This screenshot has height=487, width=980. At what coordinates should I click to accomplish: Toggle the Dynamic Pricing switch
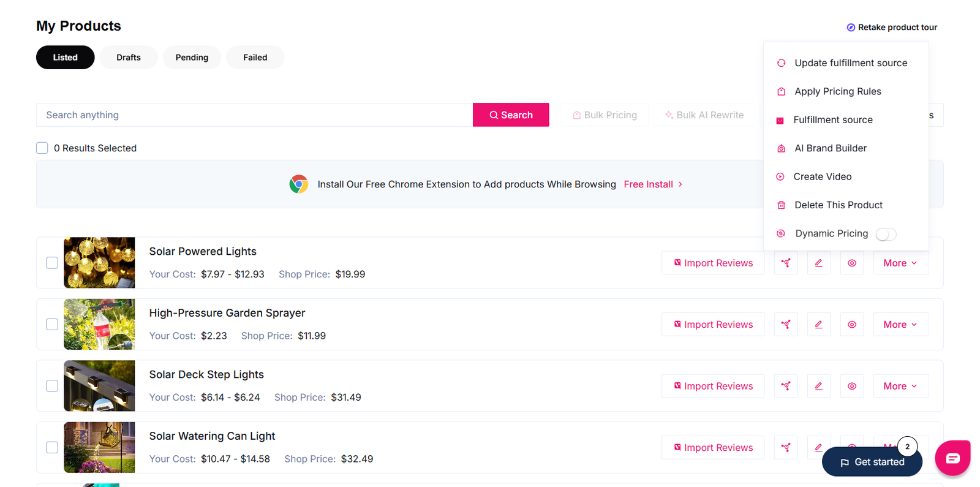886,234
